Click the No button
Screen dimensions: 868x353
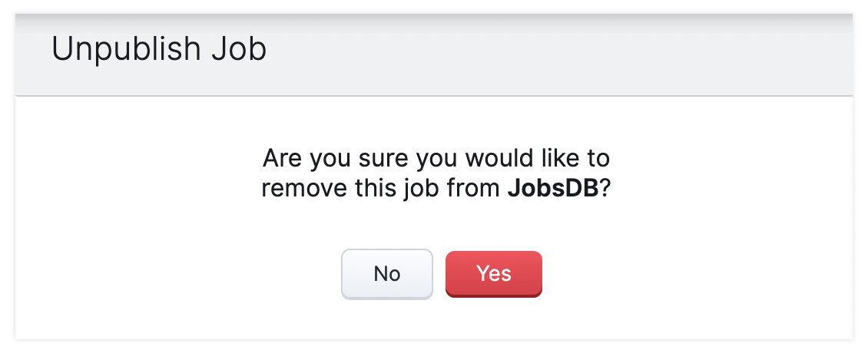point(386,273)
